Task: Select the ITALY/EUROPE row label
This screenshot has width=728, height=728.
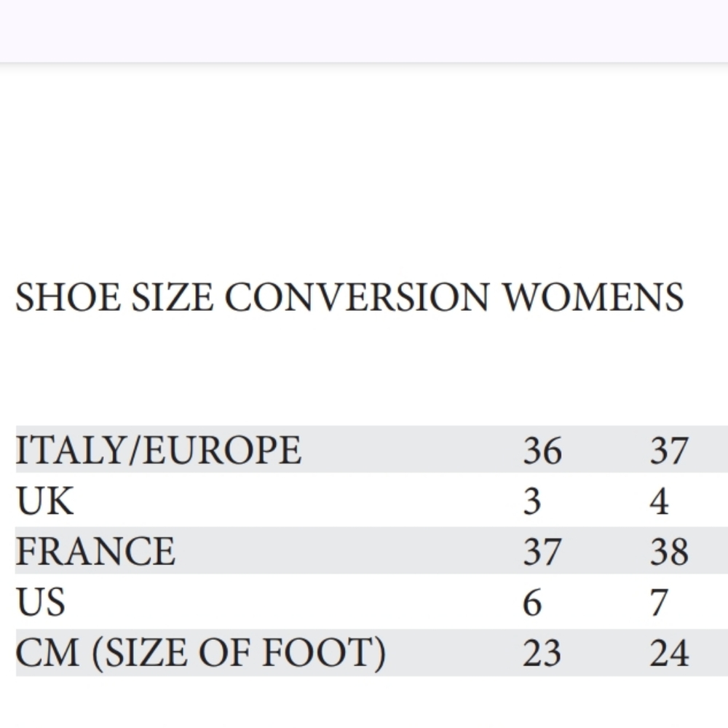Action: pyautogui.click(x=158, y=450)
